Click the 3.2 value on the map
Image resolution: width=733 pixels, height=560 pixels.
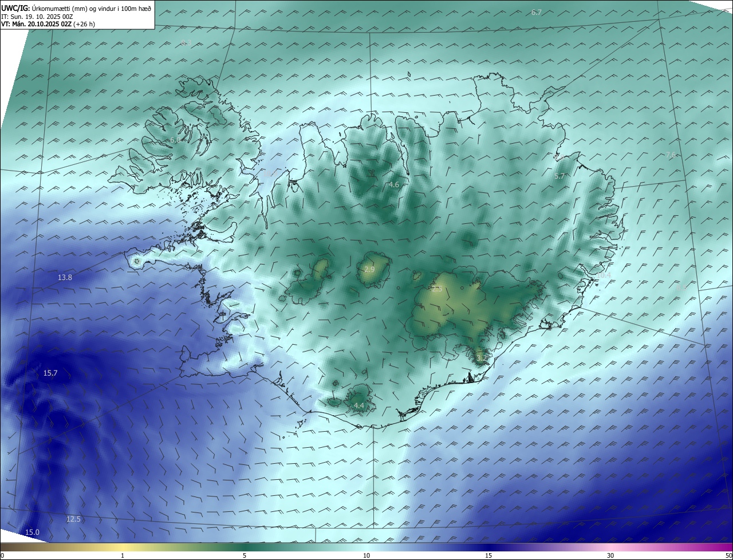(482, 358)
